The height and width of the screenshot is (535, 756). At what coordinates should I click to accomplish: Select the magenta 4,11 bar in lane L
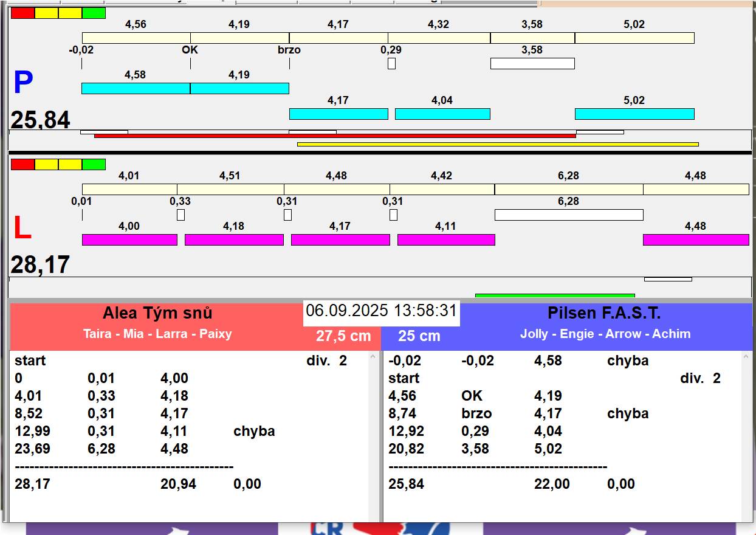pyautogui.click(x=446, y=240)
